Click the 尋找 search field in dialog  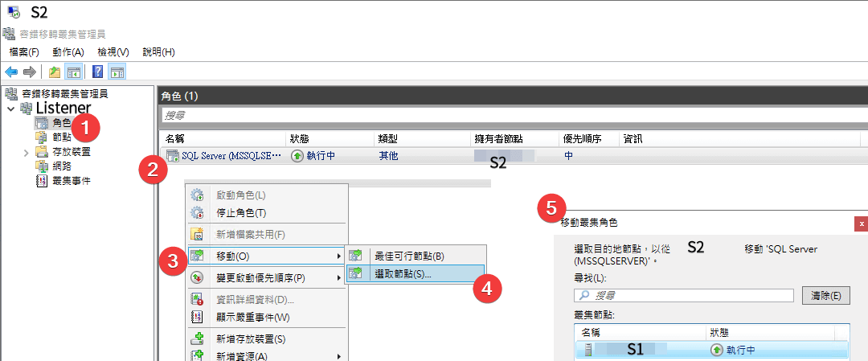coord(685,296)
